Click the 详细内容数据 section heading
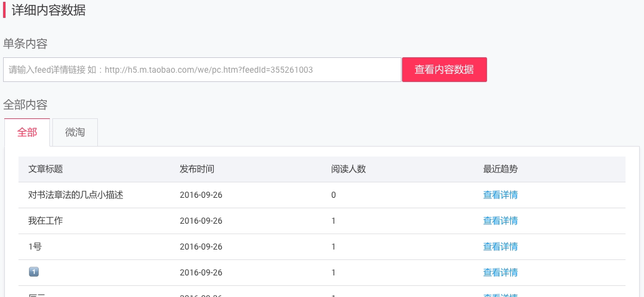This screenshot has width=644, height=297. (49, 10)
